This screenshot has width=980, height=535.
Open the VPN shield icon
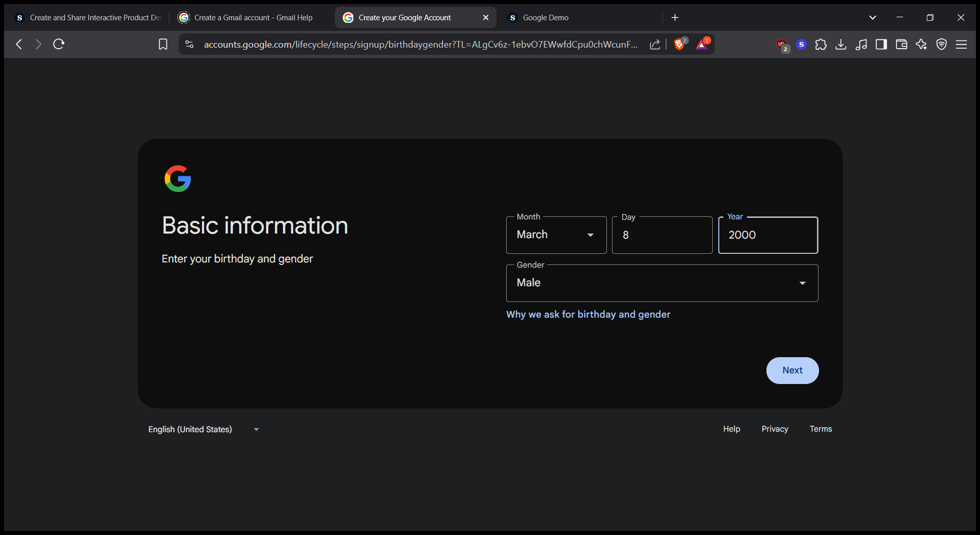(942, 45)
